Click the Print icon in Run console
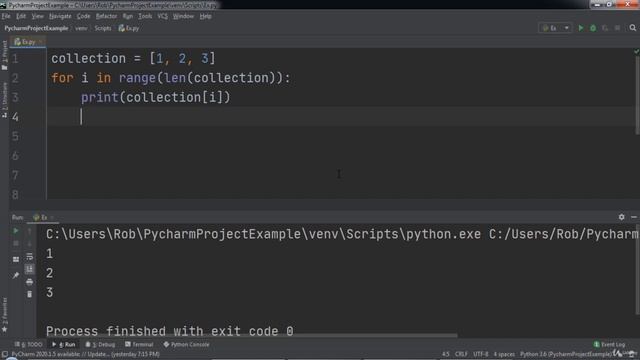Screen dimensions: 640x360 [x=29, y=282]
